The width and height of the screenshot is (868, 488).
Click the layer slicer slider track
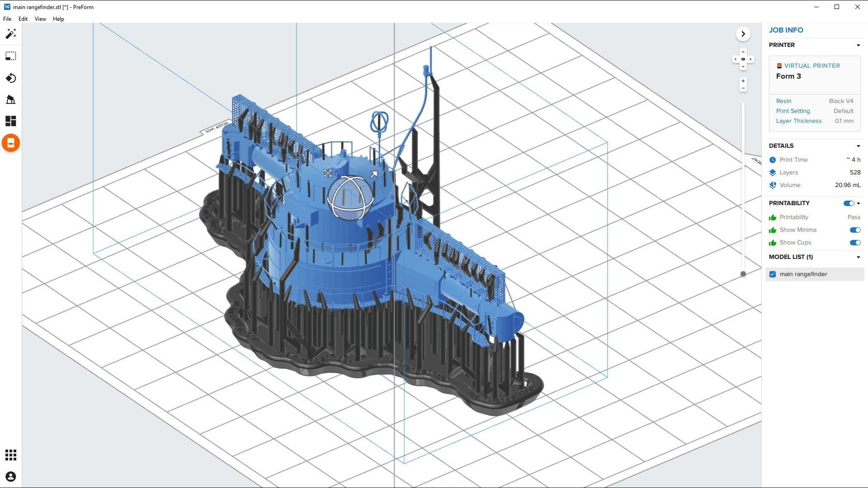point(743,188)
